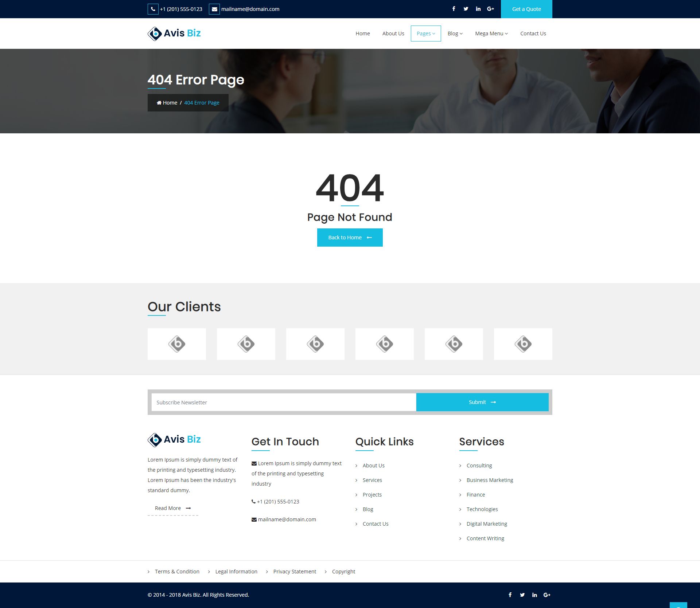Open Contact Us in navigation bar
This screenshot has height=608, width=700.
tap(533, 34)
